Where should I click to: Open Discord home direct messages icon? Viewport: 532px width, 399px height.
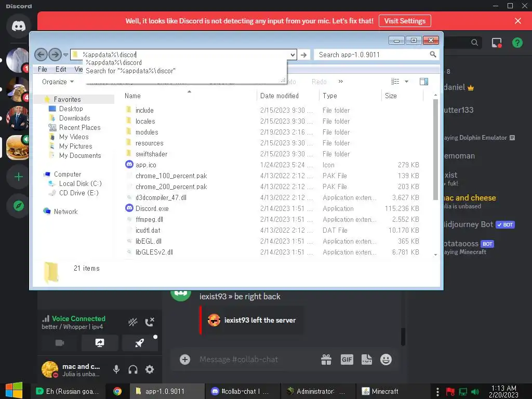coord(18,26)
